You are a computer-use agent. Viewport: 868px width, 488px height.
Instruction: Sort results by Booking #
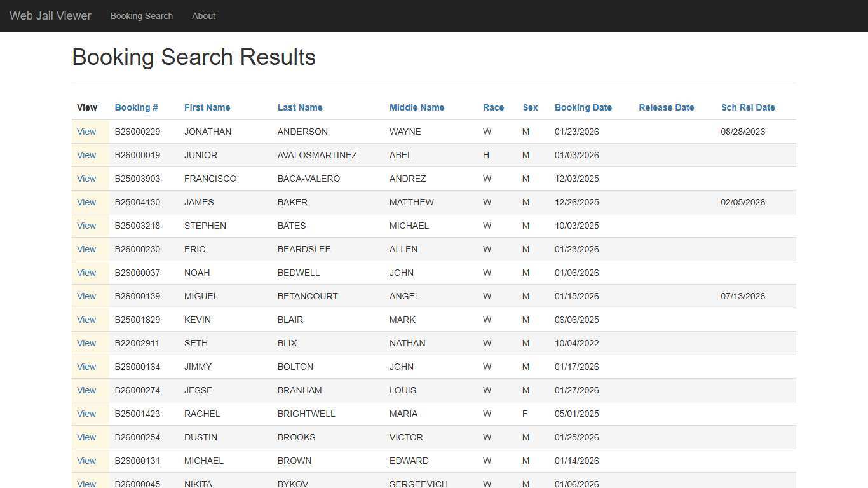tap(136, 107)
